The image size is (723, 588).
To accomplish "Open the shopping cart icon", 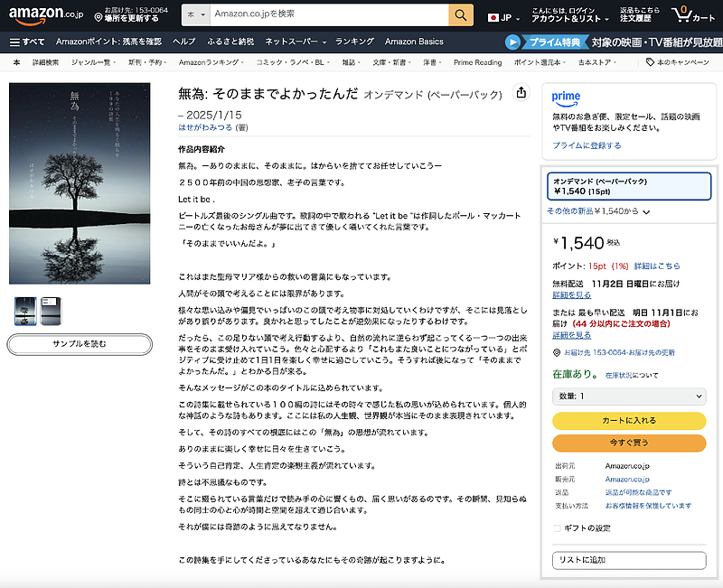I will pos(685,15).
